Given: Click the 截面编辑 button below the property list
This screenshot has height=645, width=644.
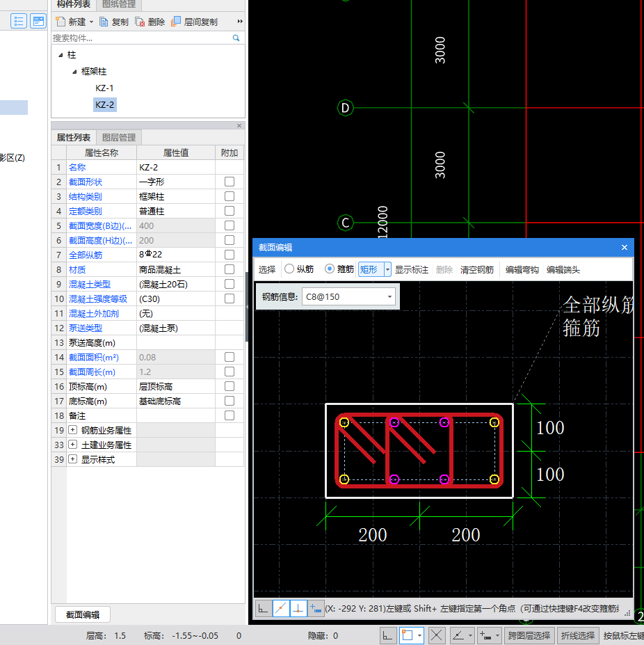Looking at the screenshot, I should pyautogui.click(x=83, y=614).
